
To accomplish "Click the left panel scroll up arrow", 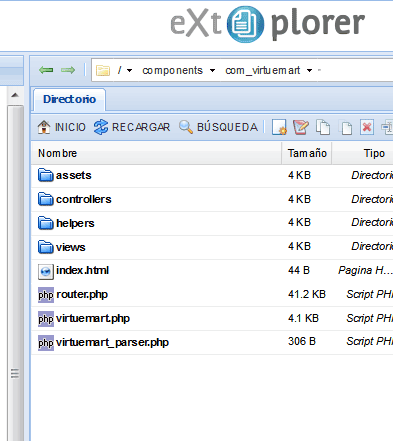I will [x=15, y=95].
